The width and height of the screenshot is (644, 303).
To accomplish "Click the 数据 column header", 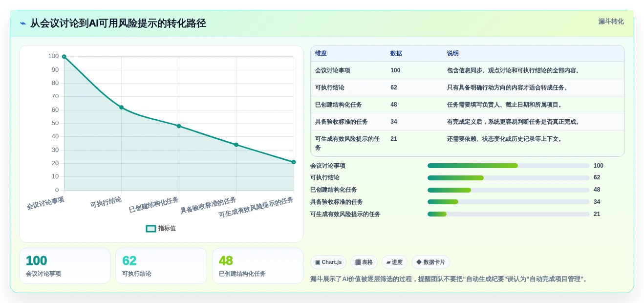I will click(396, 54).
